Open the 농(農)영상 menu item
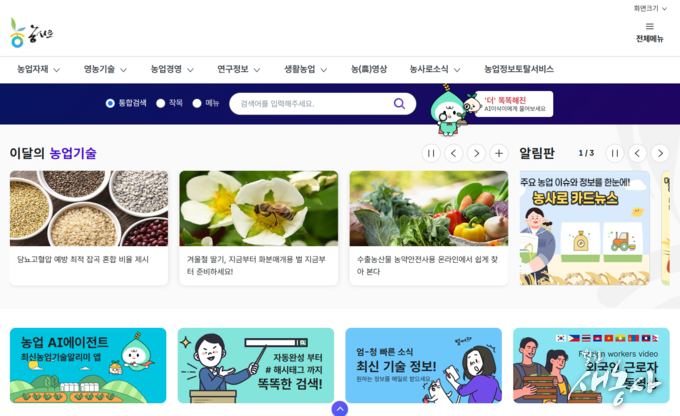The height and width of the screenshot is (416, 680). click(x=369, y=69)
